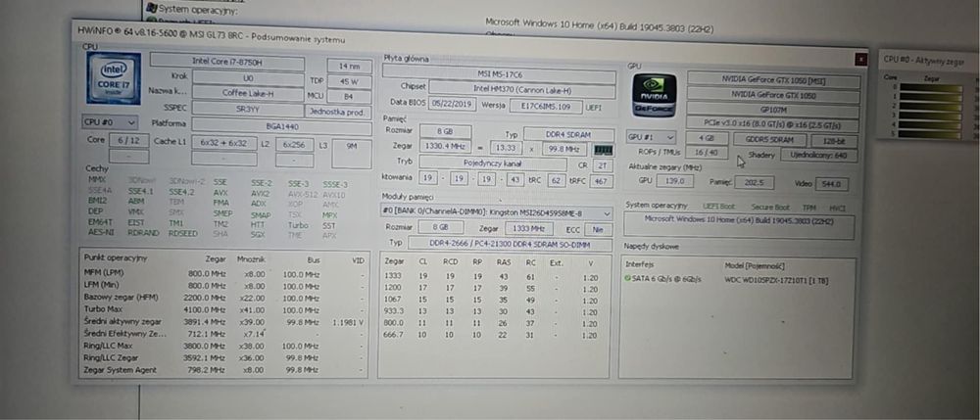Click the SR3YY SSPEC field

[x=248, y=108]
